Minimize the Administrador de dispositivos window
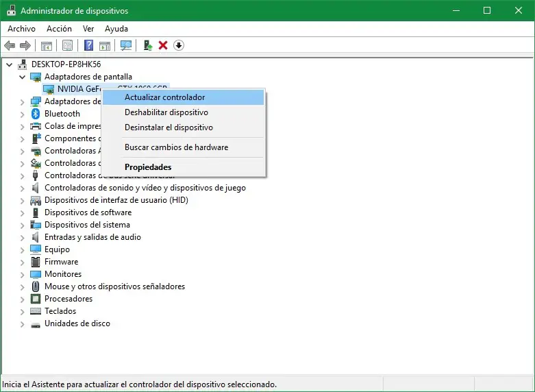Image resolution: width=535 pixels, height=392 pixels. pyautogui.click(x=456, y=10)
